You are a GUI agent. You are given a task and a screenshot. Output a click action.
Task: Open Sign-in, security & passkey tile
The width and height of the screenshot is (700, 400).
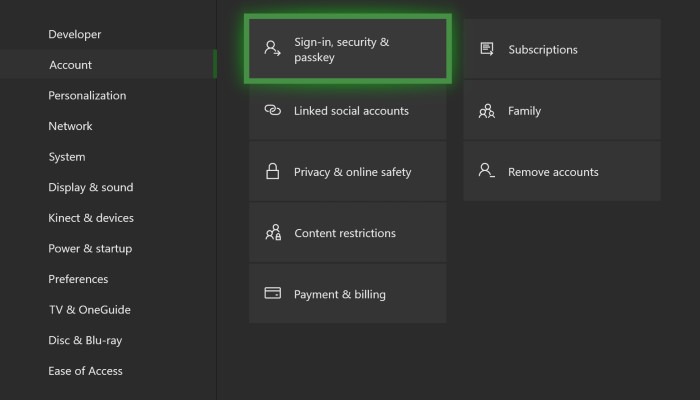coord(348,50)
